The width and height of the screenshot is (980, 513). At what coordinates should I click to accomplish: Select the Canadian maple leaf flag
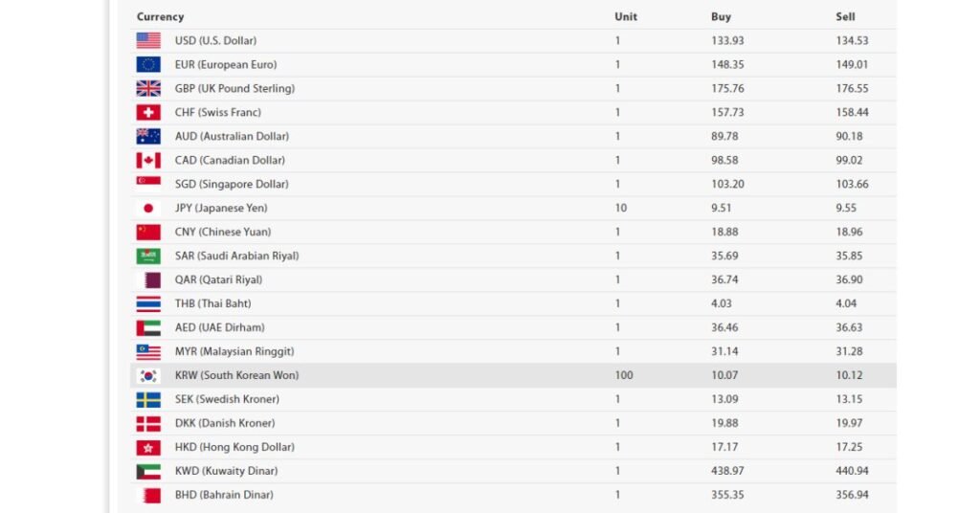click(148, 160)
